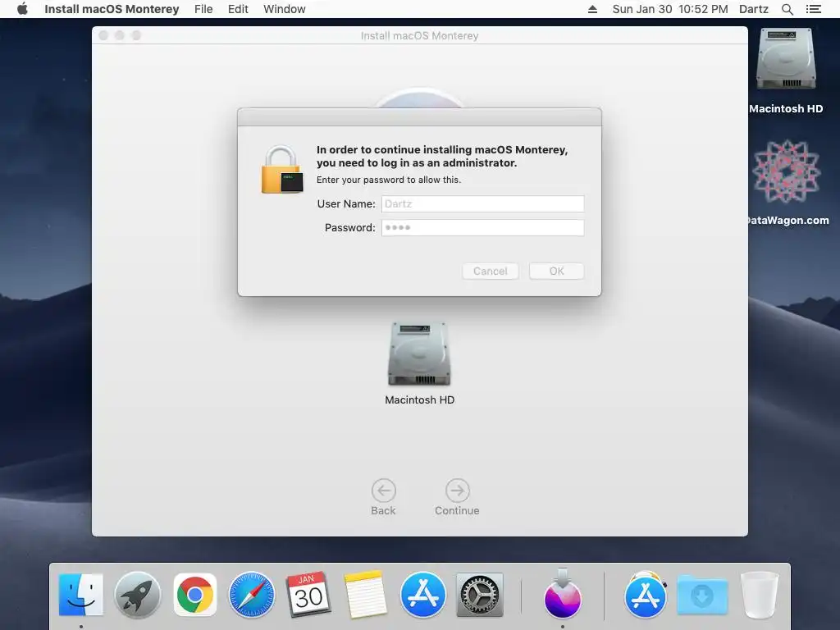Open the Edit menu

tap(238, 9)
